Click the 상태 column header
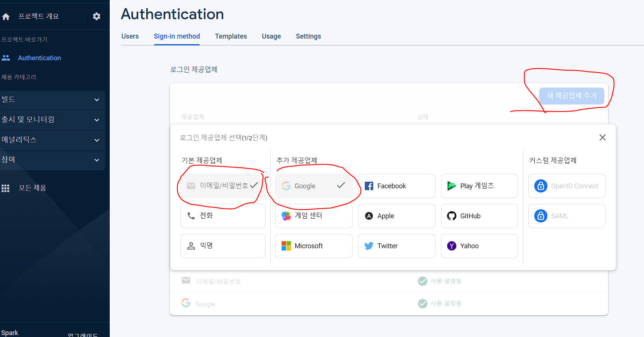 422,117
